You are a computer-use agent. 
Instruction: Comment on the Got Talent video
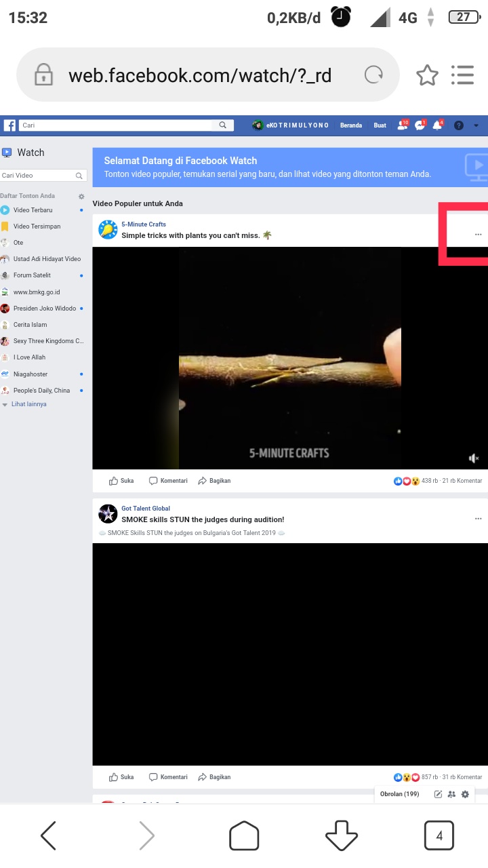click(x=168, y=777)
